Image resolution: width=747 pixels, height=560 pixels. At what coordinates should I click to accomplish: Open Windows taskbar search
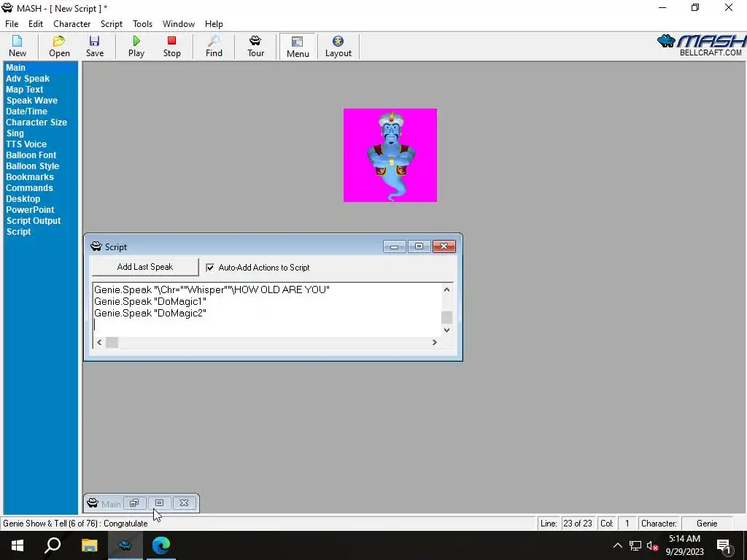pyautogui.click(x=53, y=545)
